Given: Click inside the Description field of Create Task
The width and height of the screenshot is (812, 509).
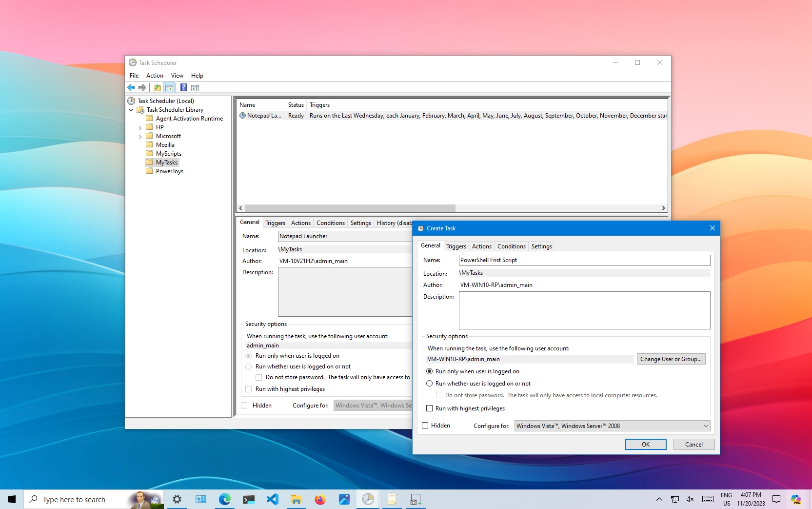Looking at the screenshot, I should tap(584, 310).
